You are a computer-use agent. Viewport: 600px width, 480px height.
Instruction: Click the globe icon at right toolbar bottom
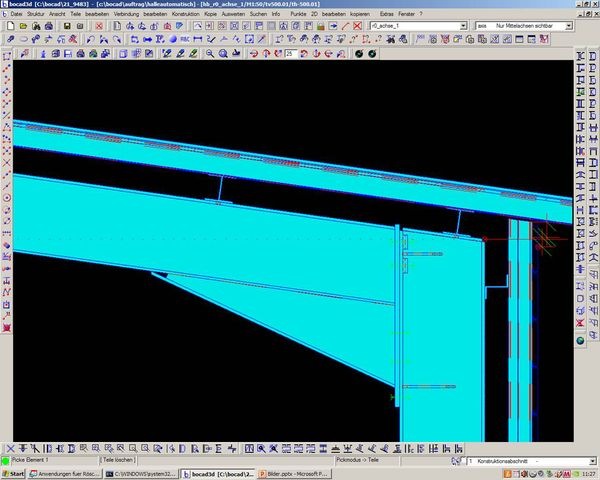click(580, 340)
